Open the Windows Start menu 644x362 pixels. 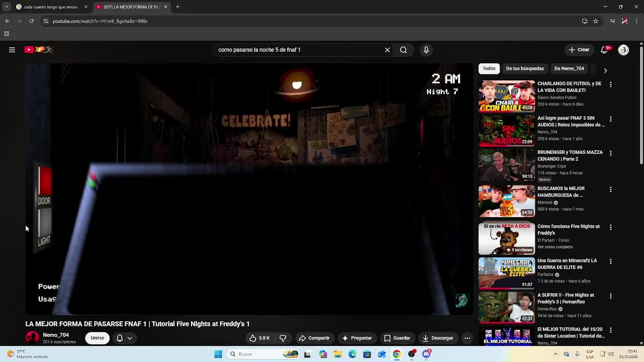pyautogui.click(x=218, y=354)
